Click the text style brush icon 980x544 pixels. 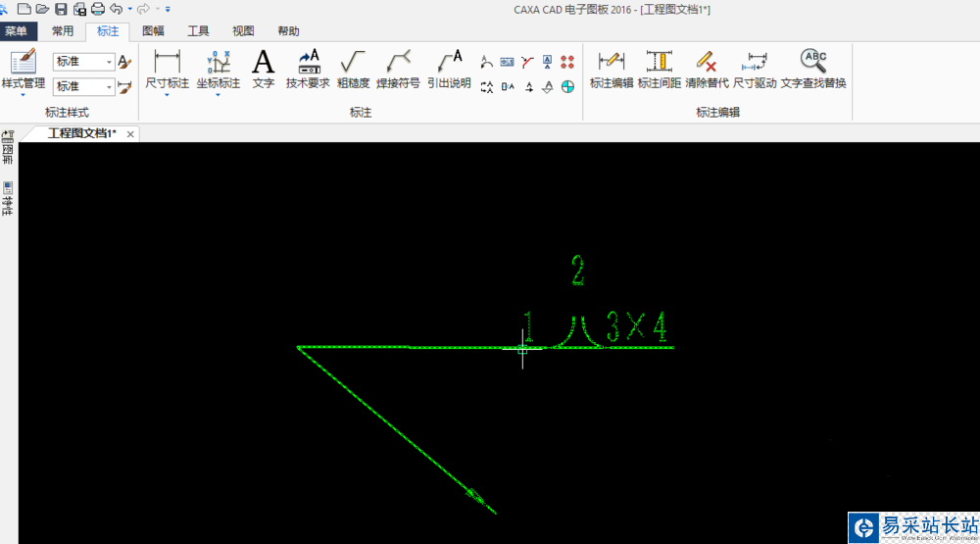[x=125, y=62]
